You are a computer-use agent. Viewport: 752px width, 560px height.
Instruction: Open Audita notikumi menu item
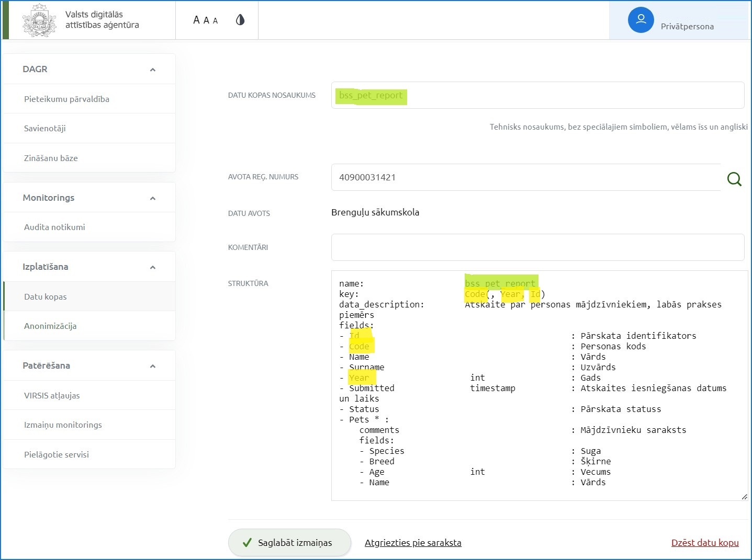[x=89, y=227]
